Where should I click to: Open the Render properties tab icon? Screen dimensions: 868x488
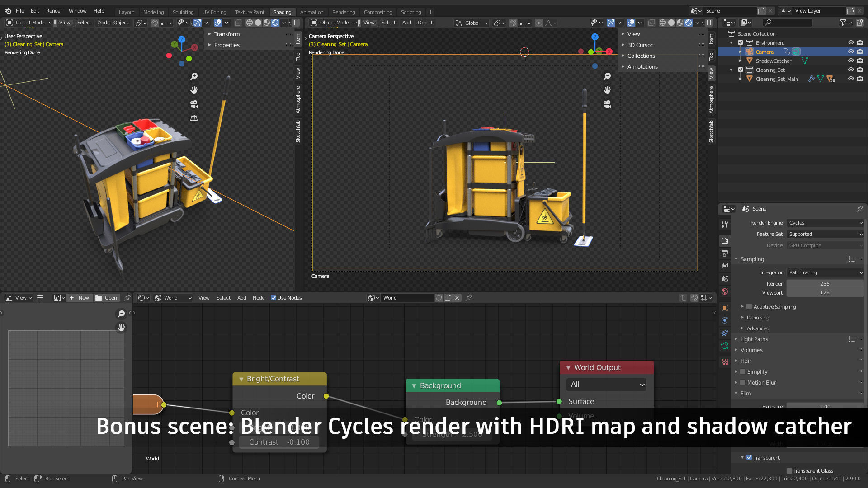tap(725, 241)
